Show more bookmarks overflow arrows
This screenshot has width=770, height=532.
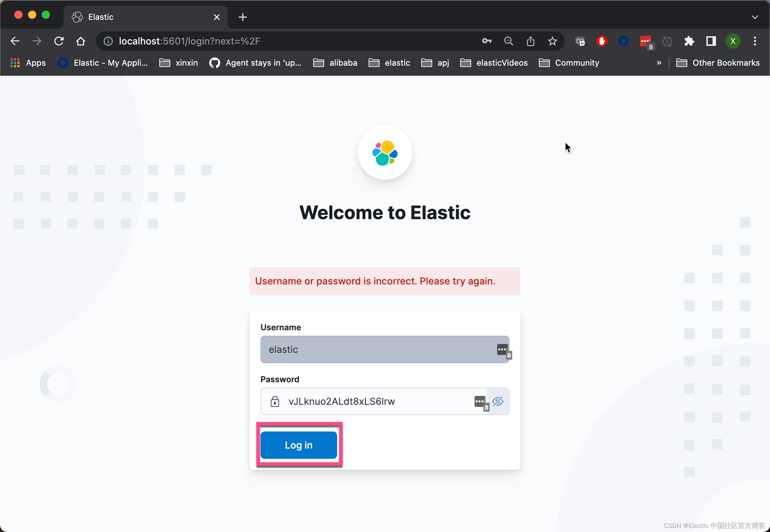click(659, 63)
